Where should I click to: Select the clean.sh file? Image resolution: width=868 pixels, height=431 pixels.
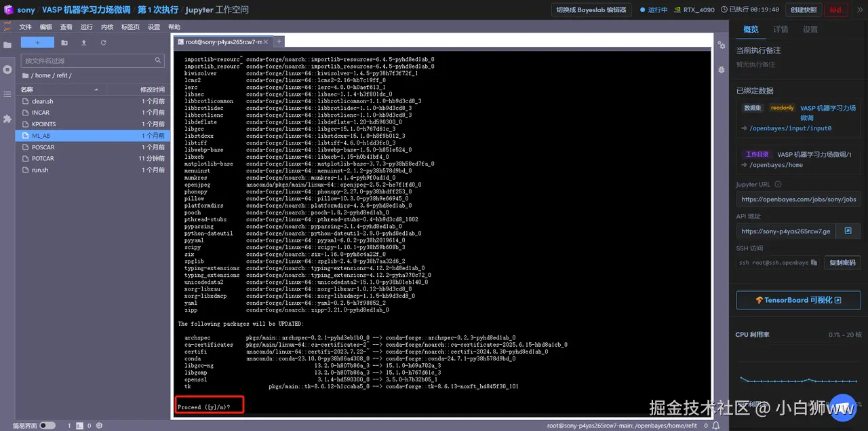coord(92,101)
